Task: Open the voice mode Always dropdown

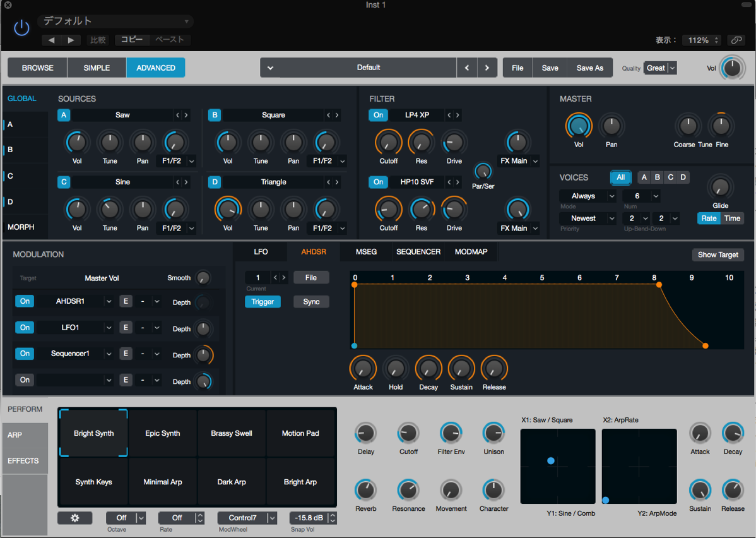Action: click(588, 196)
